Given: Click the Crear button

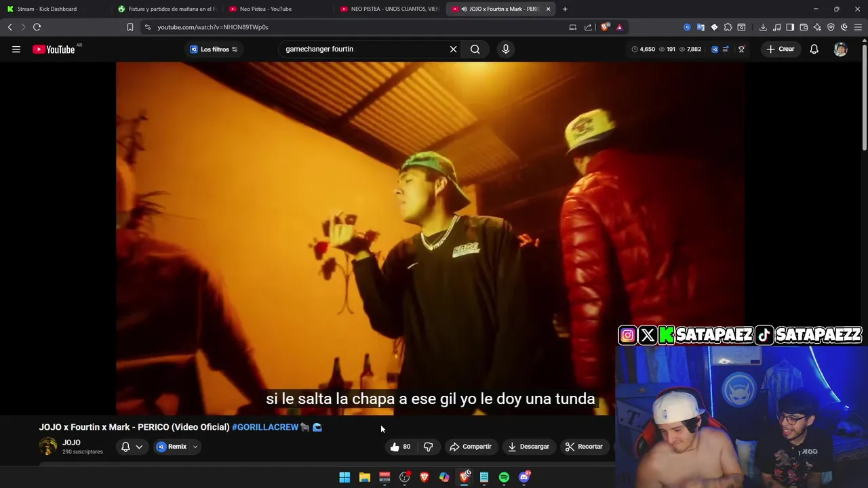Looking at the screenshot, I should pos(781,49).
